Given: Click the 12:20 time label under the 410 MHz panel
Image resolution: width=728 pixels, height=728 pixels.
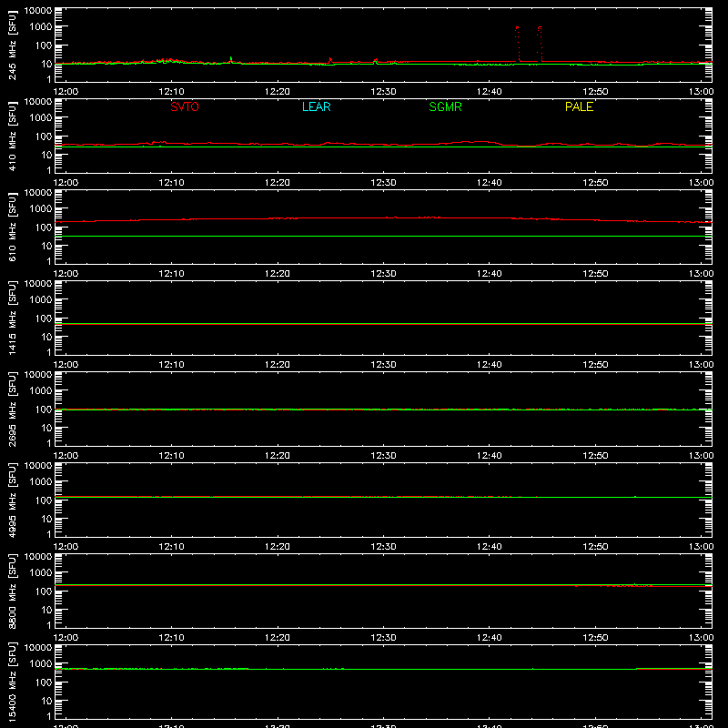Looking at the screenshot, I should pyautogui.click(x=278, y=183).
